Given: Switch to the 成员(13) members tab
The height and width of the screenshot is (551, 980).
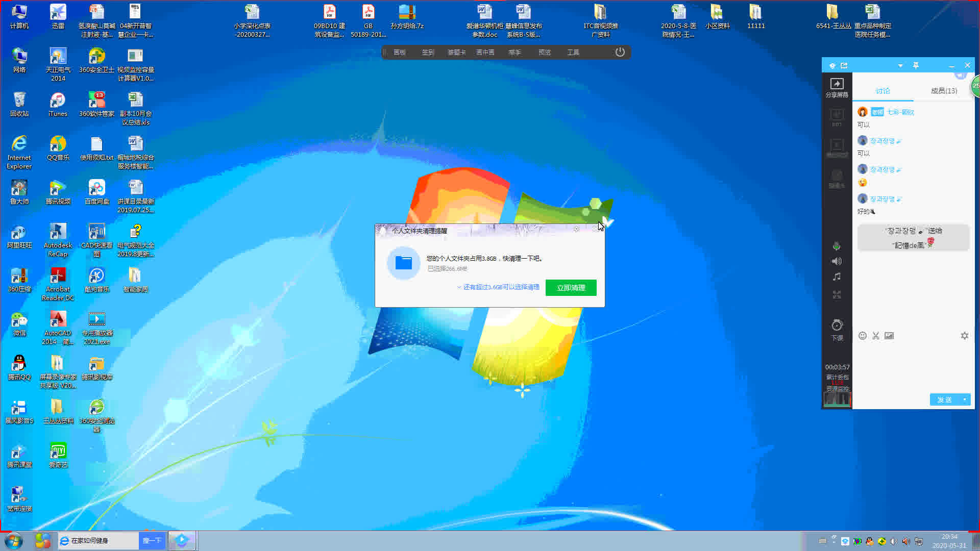Looking at the screenshot, I should point(944,91).
